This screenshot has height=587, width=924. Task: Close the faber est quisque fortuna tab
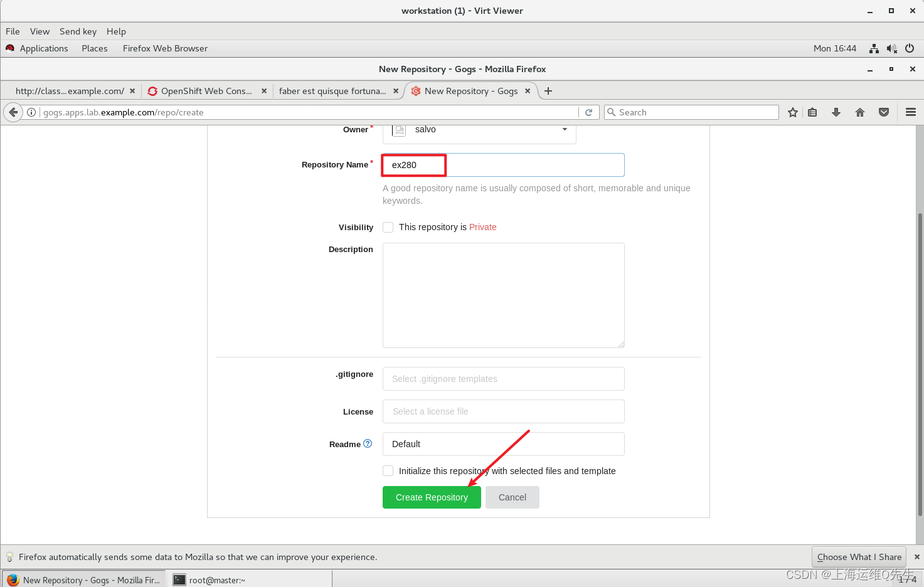pyautogui.click(x=396, y=91)
